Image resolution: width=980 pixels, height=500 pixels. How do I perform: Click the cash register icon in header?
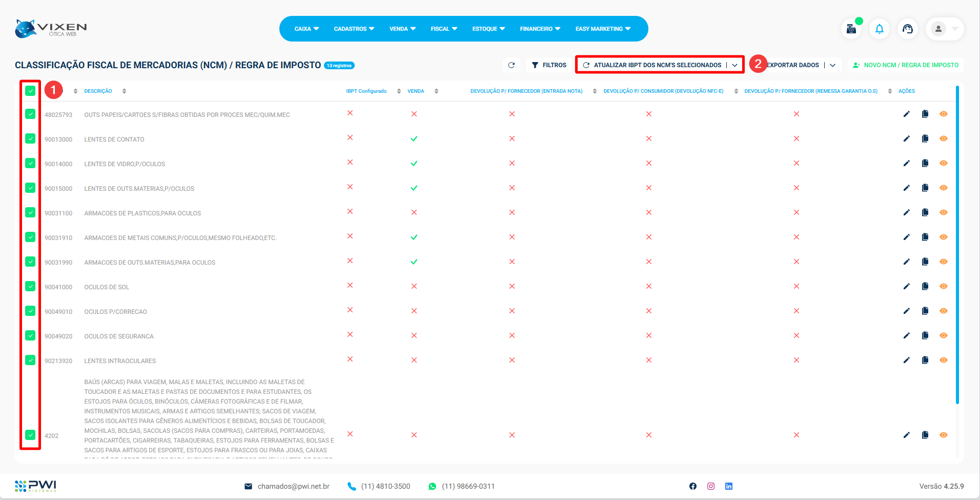point(851,29)
